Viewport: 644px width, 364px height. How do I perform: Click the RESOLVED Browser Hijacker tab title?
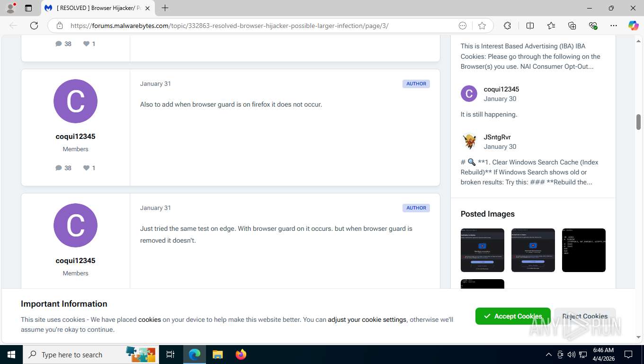[x=98, y=8]
